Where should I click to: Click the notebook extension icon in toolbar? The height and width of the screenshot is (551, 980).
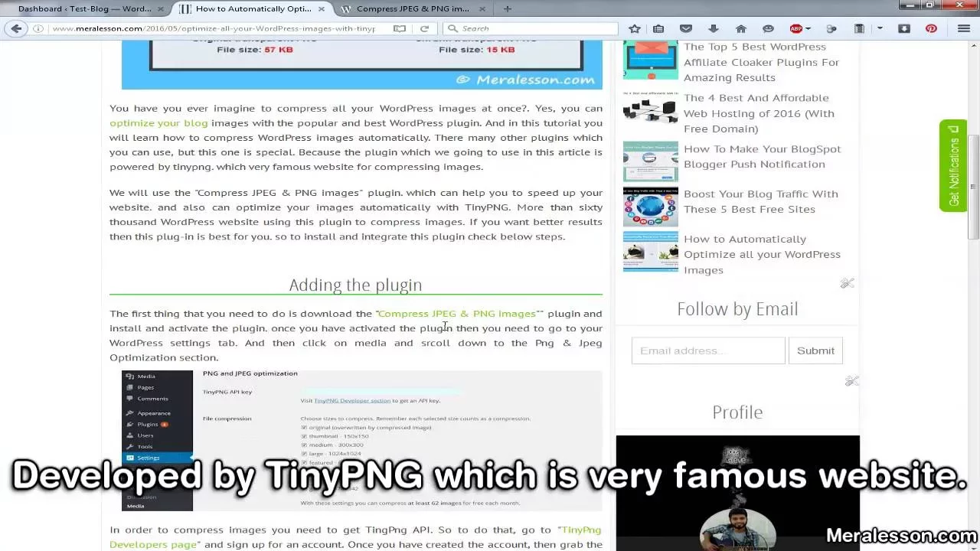coord(859,28)
